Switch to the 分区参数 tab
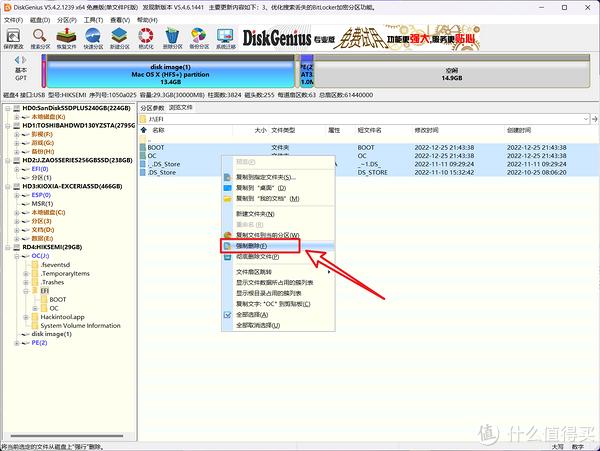The image size is (600, 451). coord(152,108)
